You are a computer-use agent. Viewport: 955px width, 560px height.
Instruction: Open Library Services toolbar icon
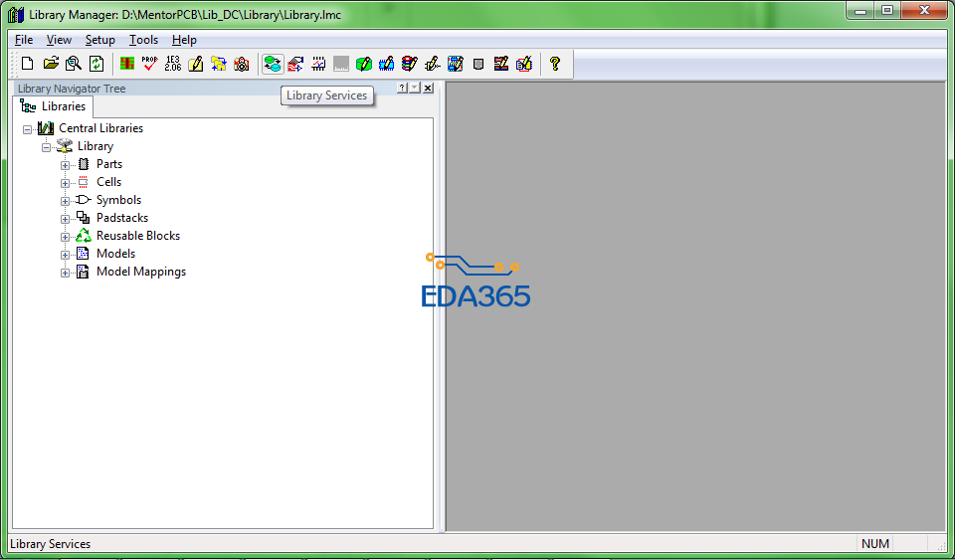(273, 64)
